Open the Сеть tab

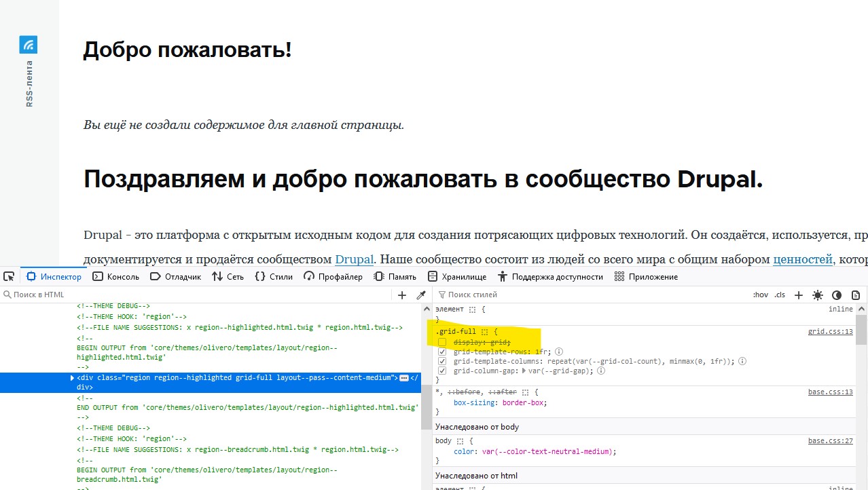point(228,277)
